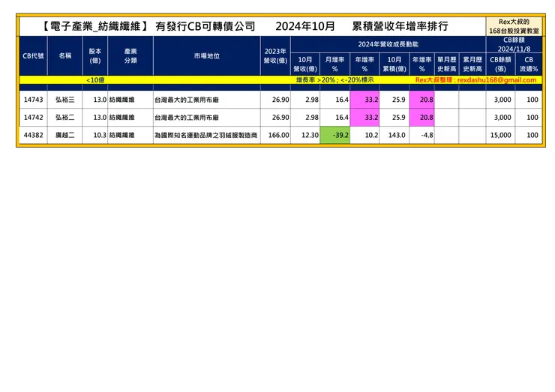Image resolution: width=555 pixels, height=392 pixels.
Task: Click the 名稱 column header
Action: click(64, 56)
